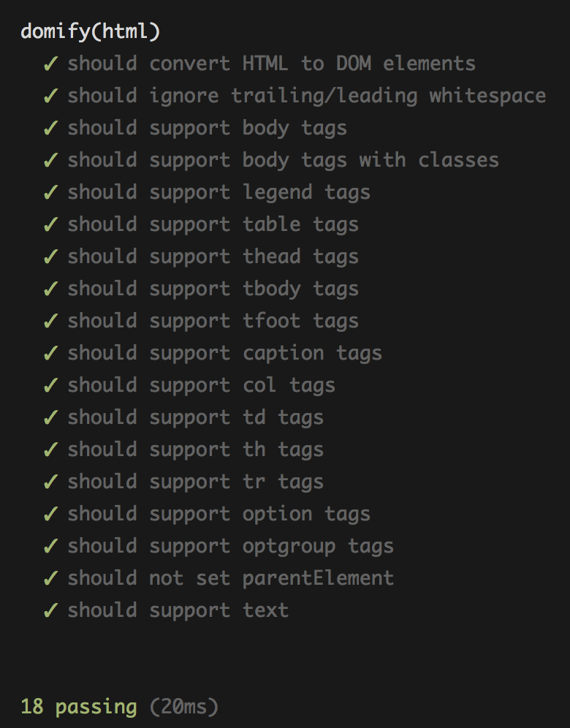Image resolution: width=570 pixels, height=728 pixels.
Task: Click the checkmark next to 'support option tags'
Action: (x=50, y=514)
